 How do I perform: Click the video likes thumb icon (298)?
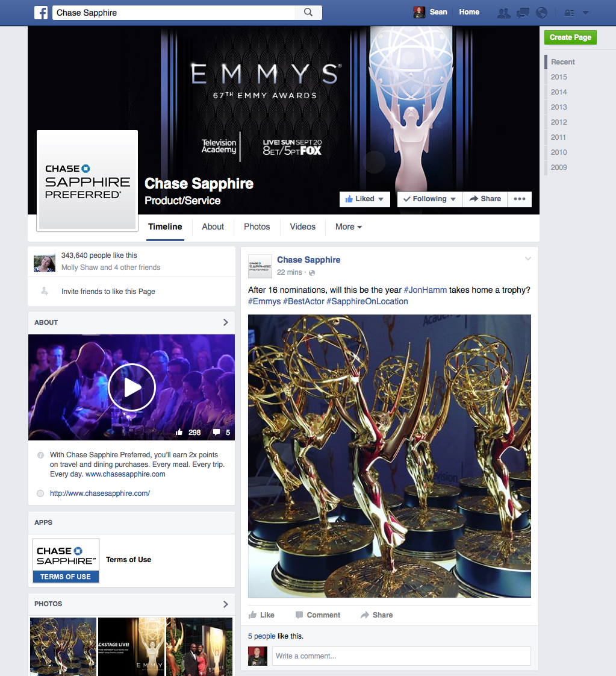tap(179, 432)
